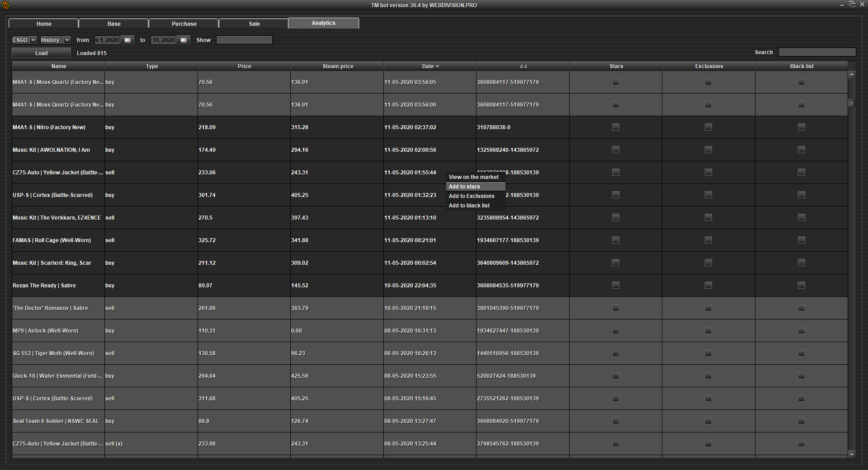Image resolution: width=868 pixels, height=470 pixels.
Task: Click the scroll up arrow of the table
Action: [852, 75]
